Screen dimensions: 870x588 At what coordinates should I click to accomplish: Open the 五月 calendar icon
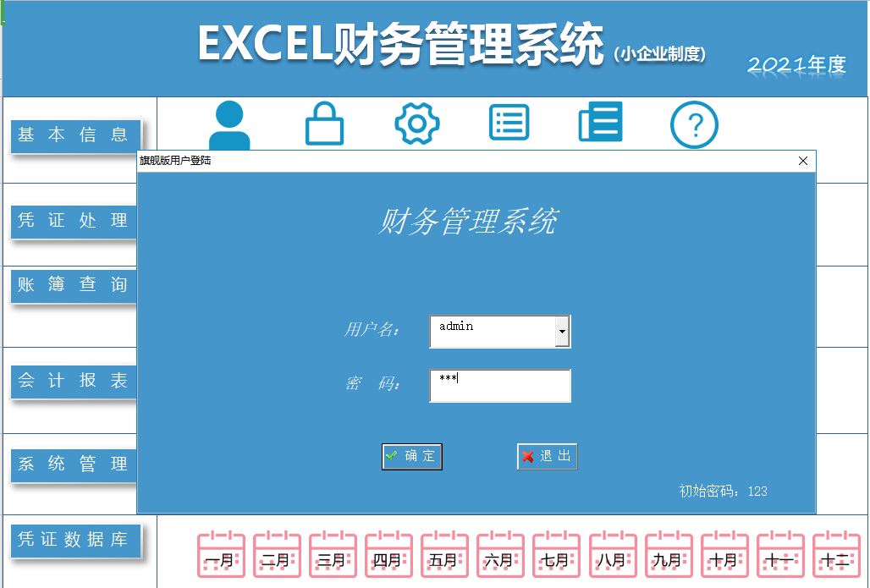pyautogui.click(x=445, y=554)
